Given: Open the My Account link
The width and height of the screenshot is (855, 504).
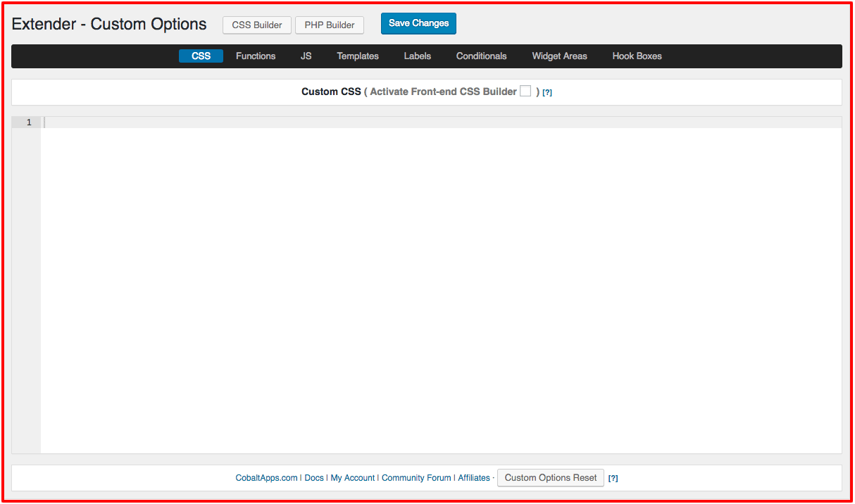Looking at the screenshot, I should [x=352, y=478].
